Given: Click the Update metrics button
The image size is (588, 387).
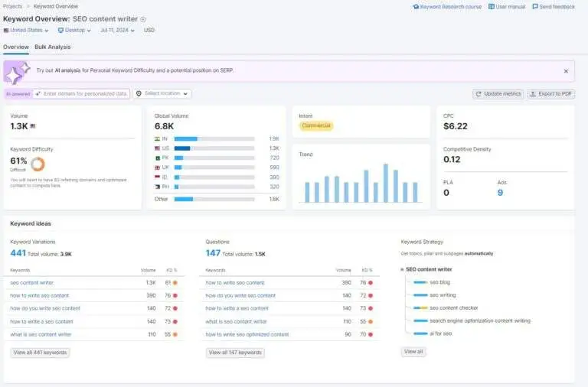Looking at the screenshot, I should pos(498,94).
